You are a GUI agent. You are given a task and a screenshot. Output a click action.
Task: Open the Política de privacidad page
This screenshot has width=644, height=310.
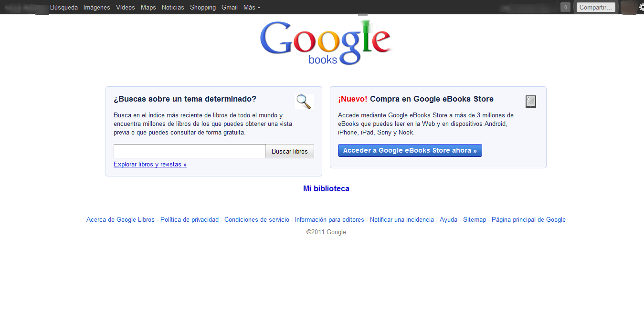click(189, 219)
